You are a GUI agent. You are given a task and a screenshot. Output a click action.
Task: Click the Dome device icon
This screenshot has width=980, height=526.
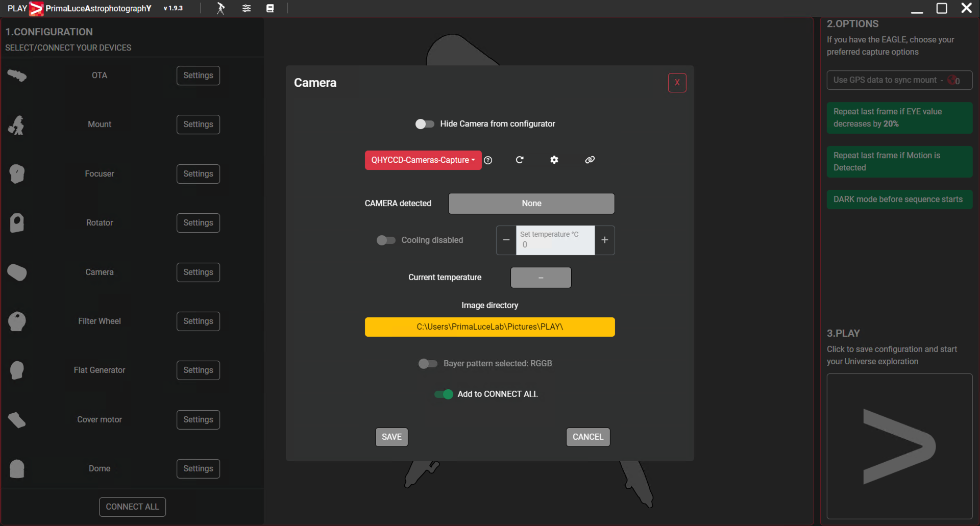17,469
